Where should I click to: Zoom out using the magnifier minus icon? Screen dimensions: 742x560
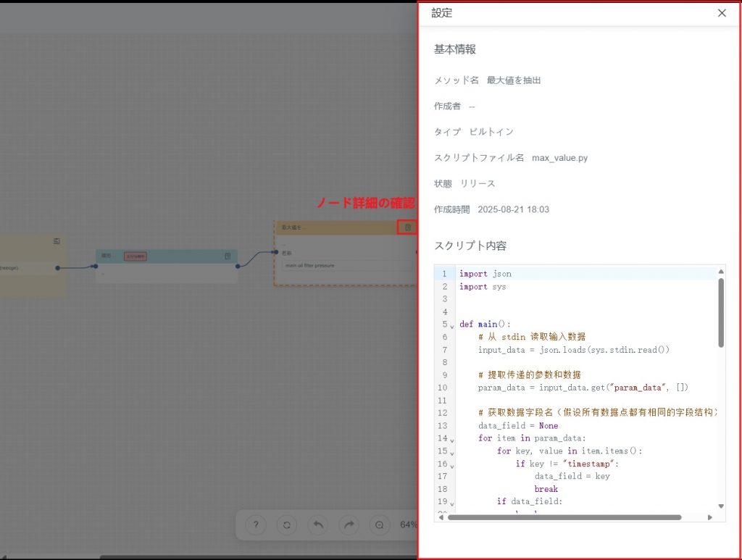pyautogui.click(x=379, y=525)
